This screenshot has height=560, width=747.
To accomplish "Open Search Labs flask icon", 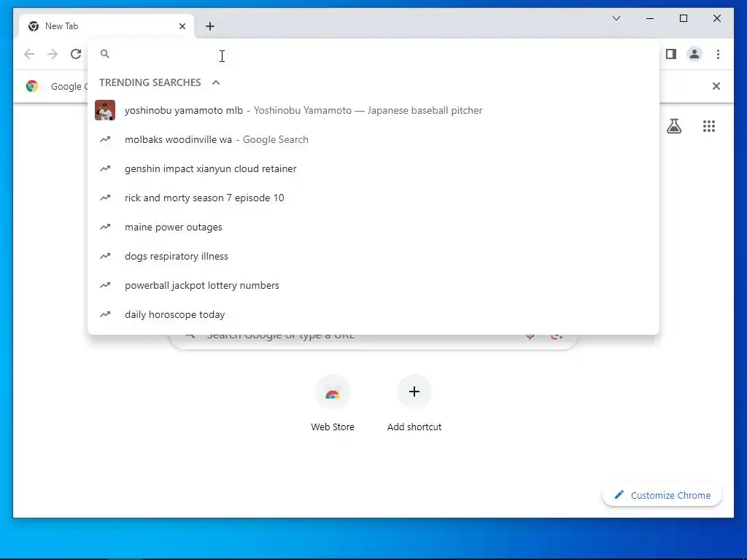I will [673, 126].
